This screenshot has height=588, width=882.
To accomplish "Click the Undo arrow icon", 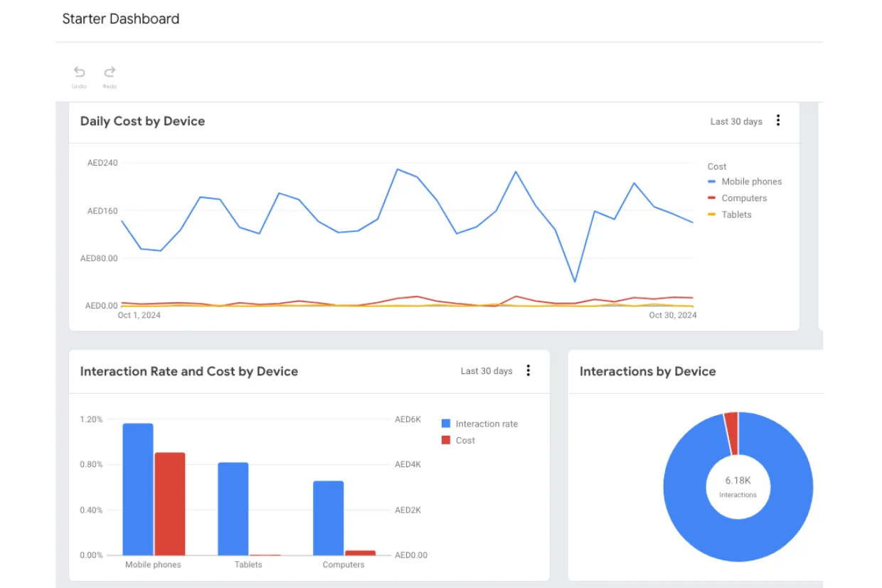I will pos(79,72).
